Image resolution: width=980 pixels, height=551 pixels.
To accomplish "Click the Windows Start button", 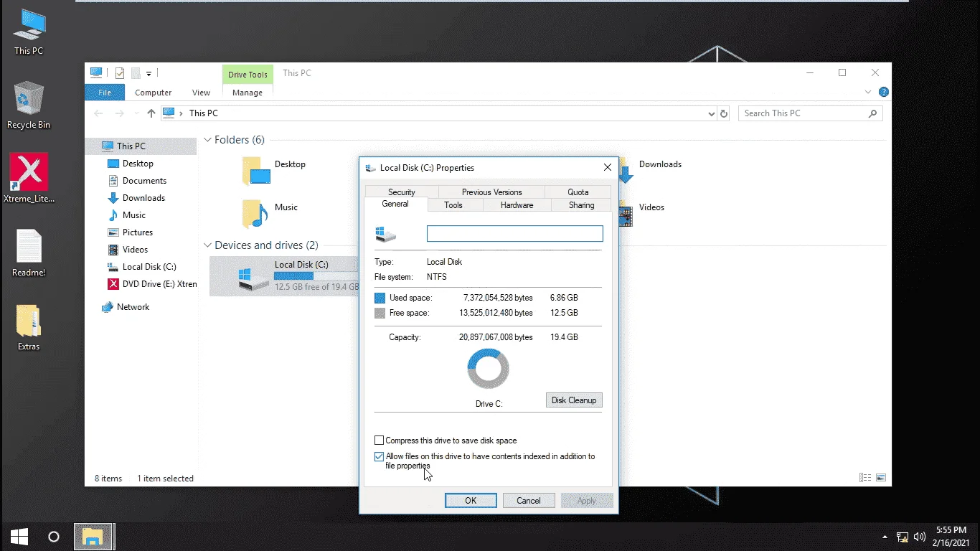I will pyautogui.click(x=19, y=537).
